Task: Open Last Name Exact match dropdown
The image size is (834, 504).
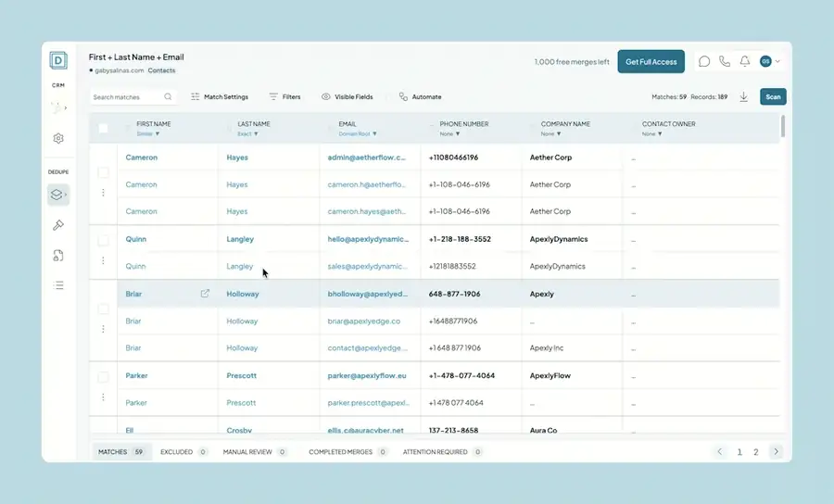Action: coord(247,134)
